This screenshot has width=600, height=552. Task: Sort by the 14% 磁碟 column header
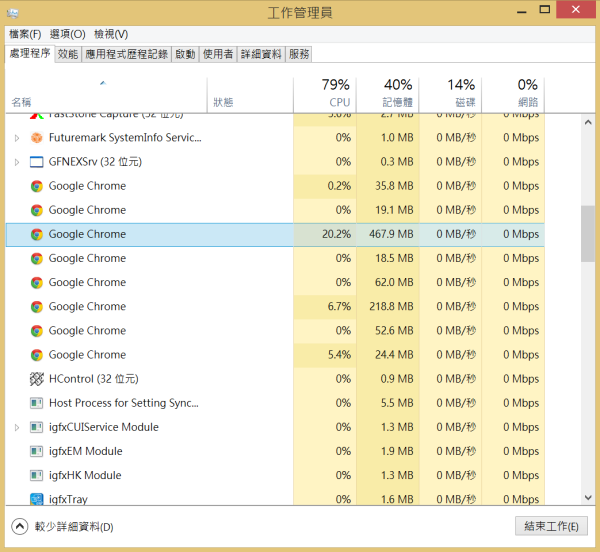point(450,95)
